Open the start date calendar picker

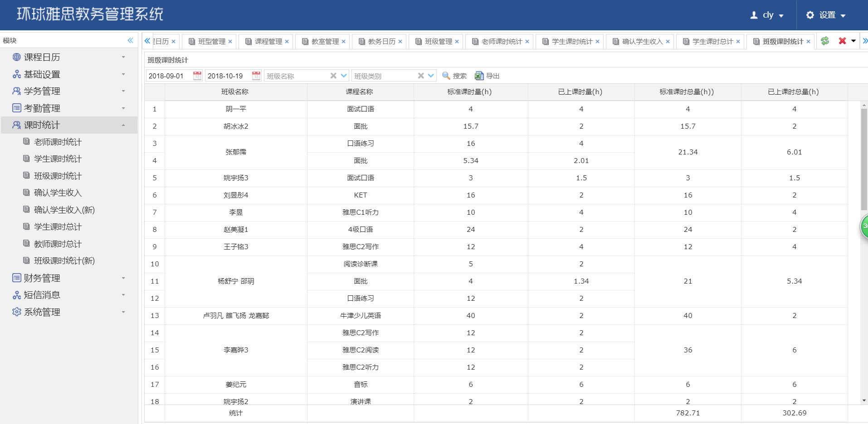(197, 76)
